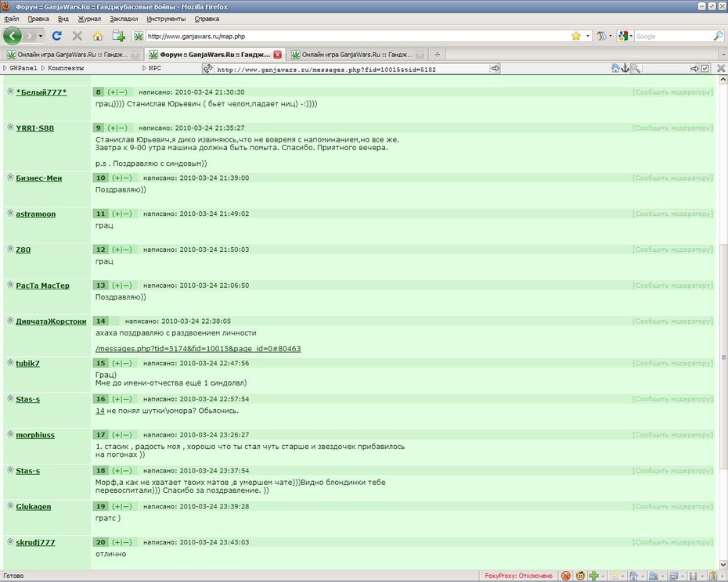Open the Google search engine dropdown

coord(625,36)
